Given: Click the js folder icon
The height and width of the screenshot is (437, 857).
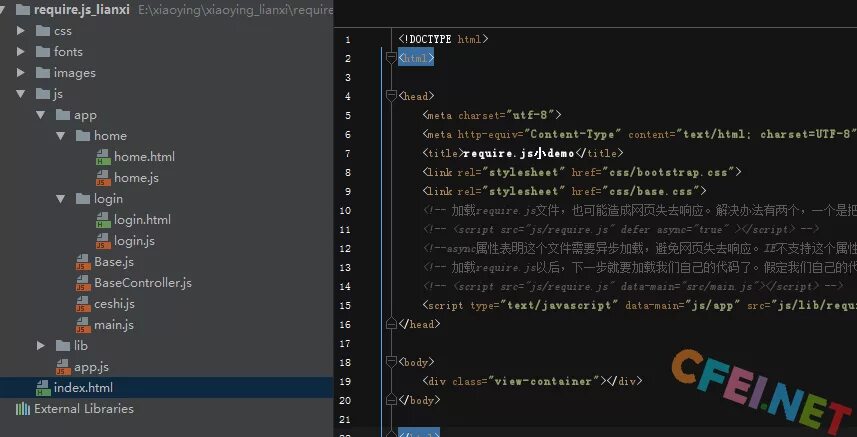Looking at the screenshot, I should [43, 94].
